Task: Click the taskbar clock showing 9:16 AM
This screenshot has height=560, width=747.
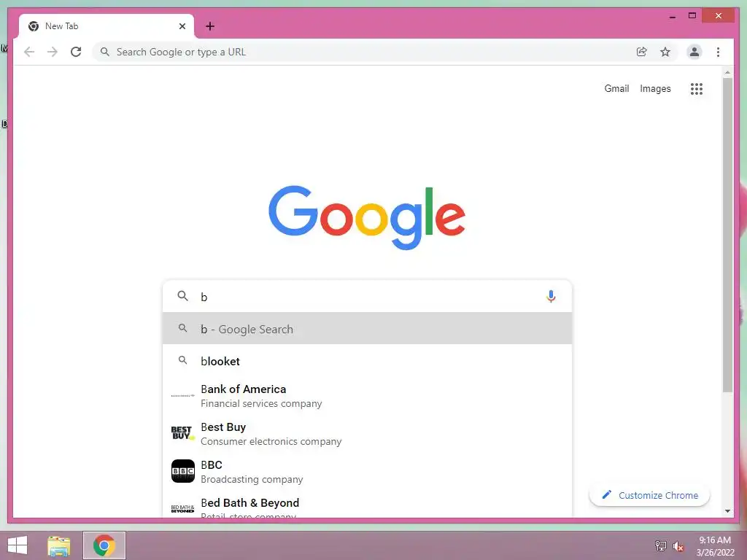Action: pos(715,546)
